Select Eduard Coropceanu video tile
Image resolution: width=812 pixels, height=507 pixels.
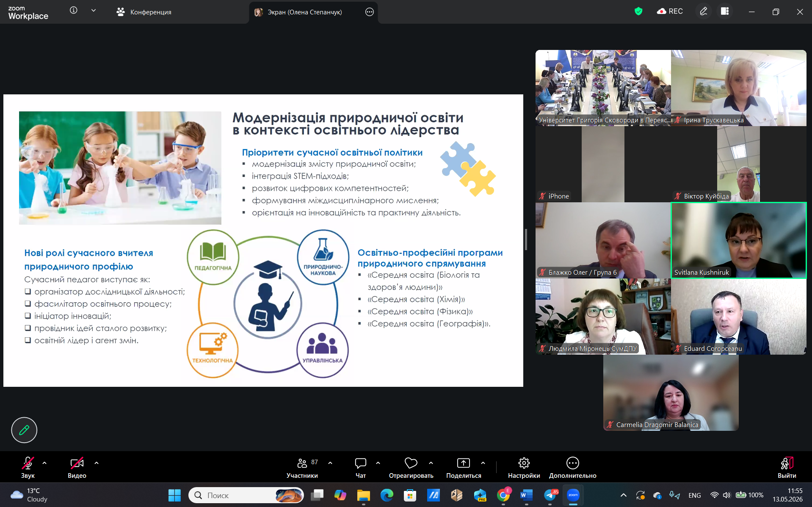pos(739,317)
